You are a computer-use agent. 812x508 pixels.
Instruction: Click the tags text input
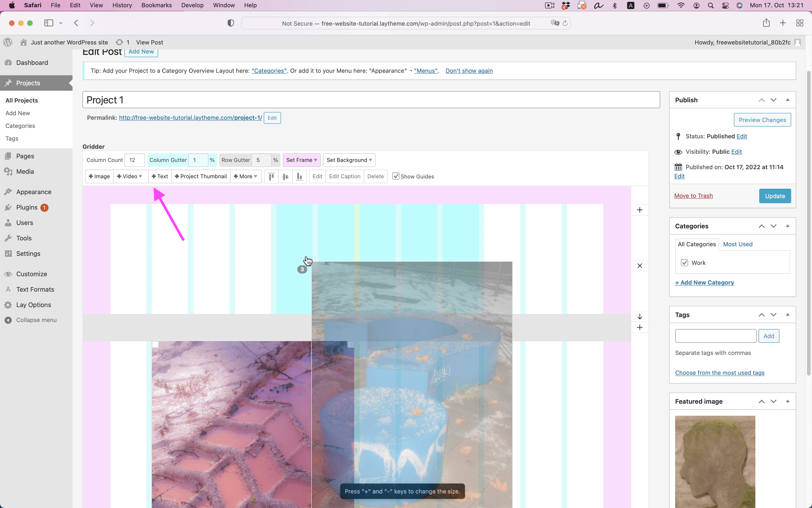click(716, 336)
